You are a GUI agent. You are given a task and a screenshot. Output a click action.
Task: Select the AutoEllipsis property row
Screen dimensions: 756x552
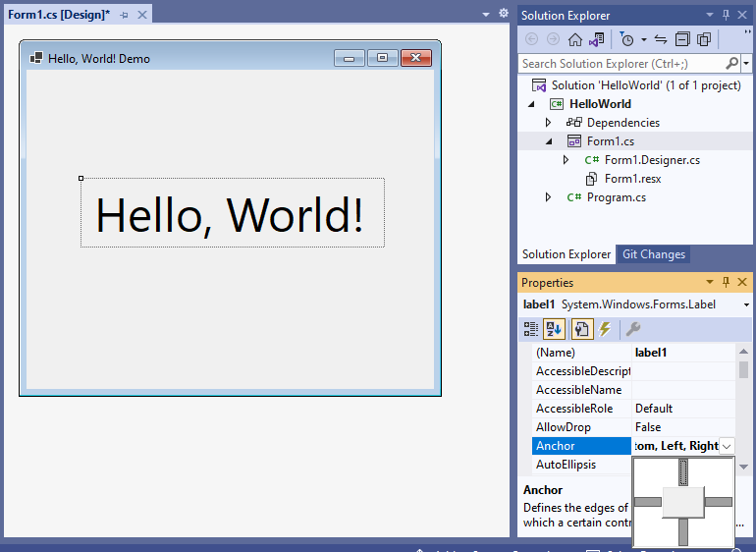(582, 465)
